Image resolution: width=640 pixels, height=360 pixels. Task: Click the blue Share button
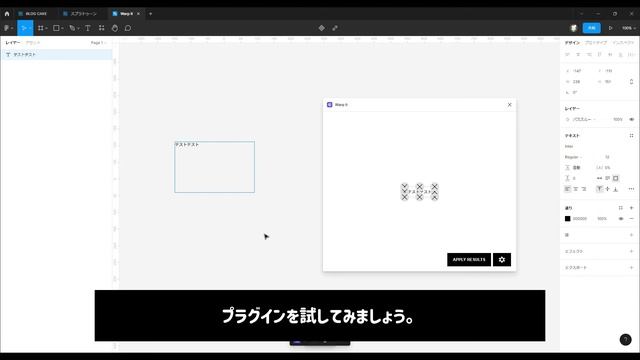coord(591,28)
